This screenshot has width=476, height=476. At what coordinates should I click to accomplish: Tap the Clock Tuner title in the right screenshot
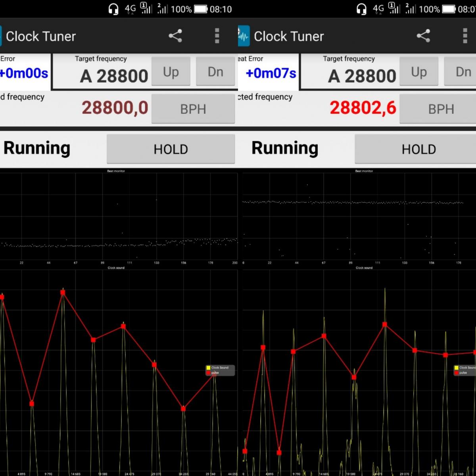(x=289, y=36)
